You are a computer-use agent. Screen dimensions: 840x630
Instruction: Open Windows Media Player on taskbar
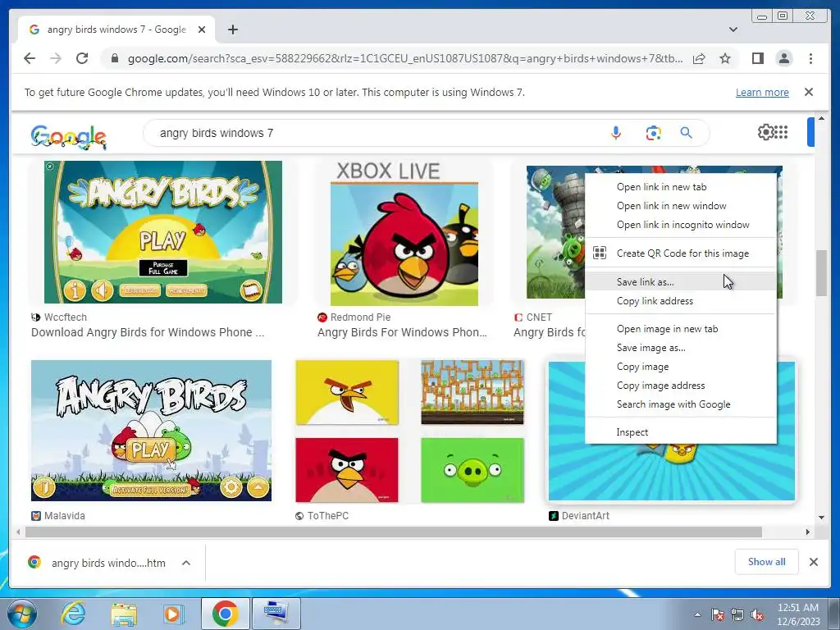click(173, 614)
